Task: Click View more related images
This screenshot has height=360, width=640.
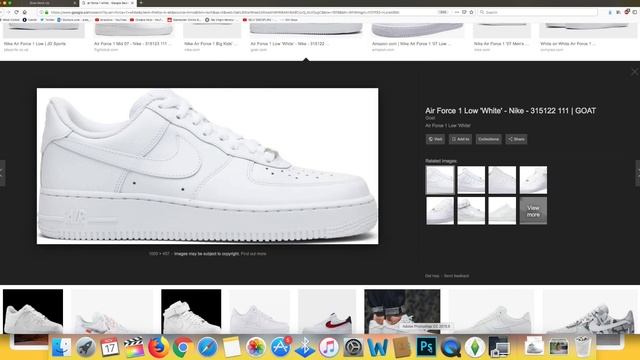Action: tap(533, 211)
